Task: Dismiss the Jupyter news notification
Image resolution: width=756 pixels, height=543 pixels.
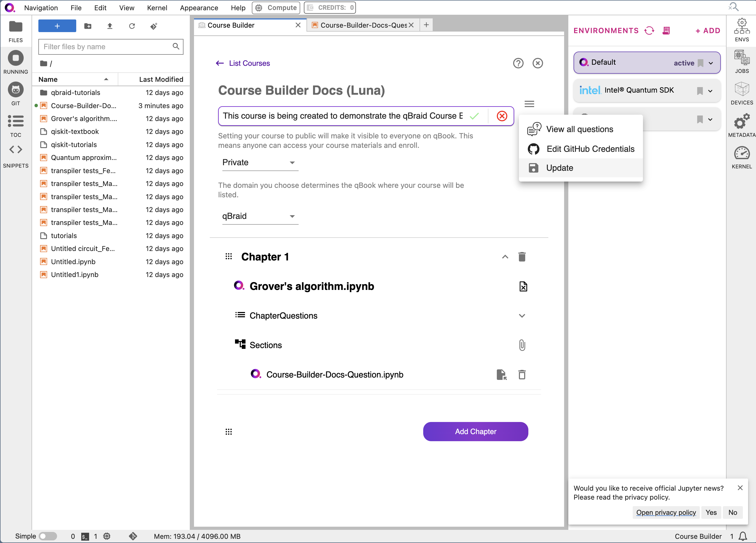Action: pos(740,488)
